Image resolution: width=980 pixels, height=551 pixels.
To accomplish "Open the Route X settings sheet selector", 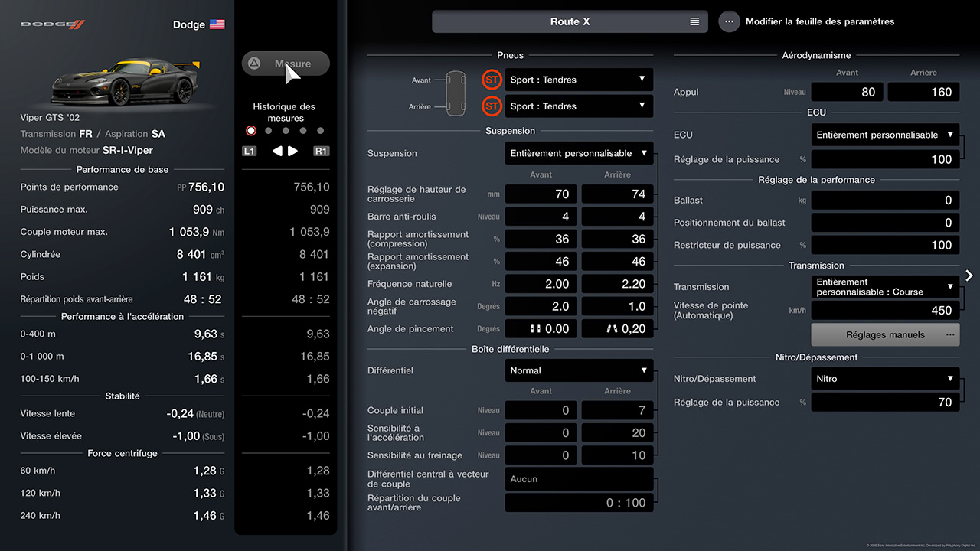I will pos(570,21).
